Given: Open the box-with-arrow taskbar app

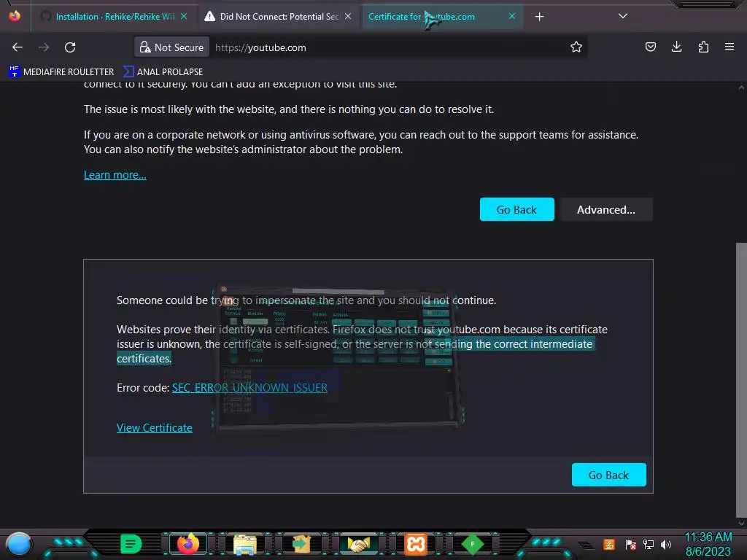Looking at the screenshot, I should coord(301,544).
